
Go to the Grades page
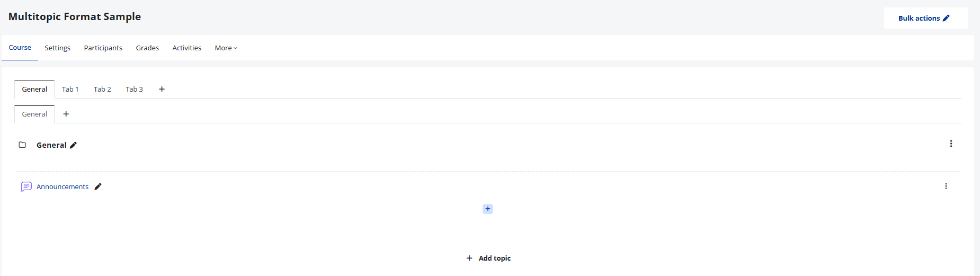pyautogui.click(x=147, y=48)
